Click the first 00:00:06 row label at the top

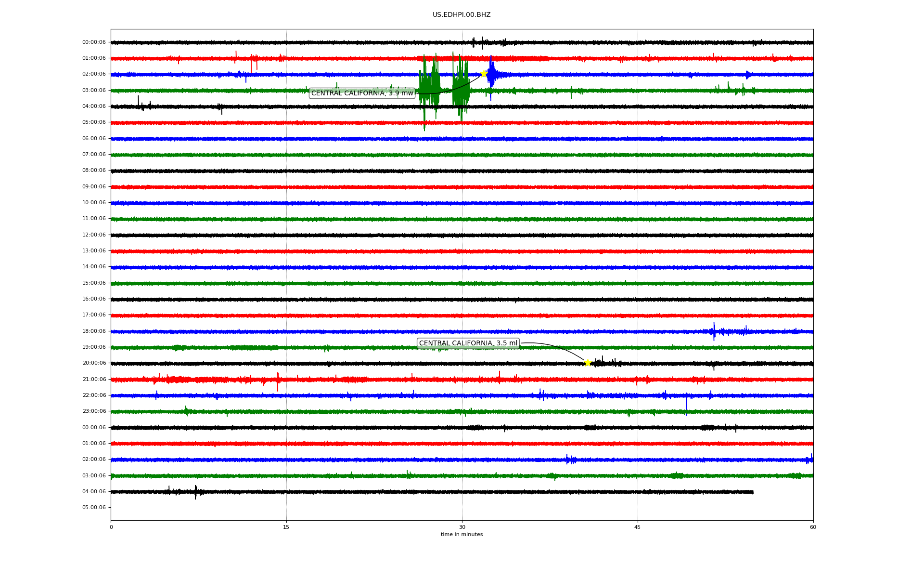(x=94, y=42)
